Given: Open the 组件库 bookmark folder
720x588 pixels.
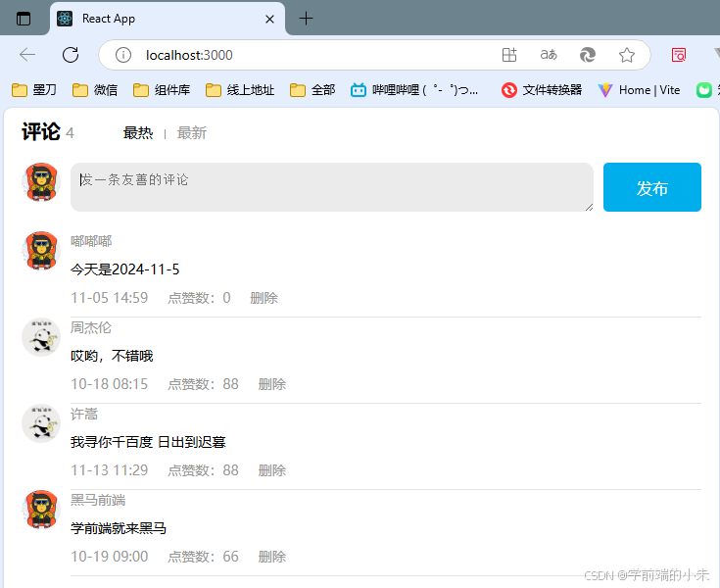Looking at the screenshot, I should pyautogui.click(x=162, y=89).
